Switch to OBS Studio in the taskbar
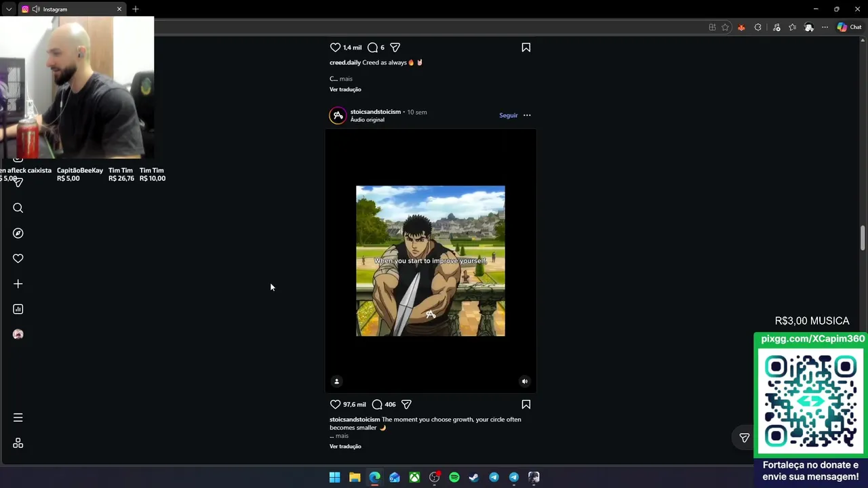 coord(435,477)
